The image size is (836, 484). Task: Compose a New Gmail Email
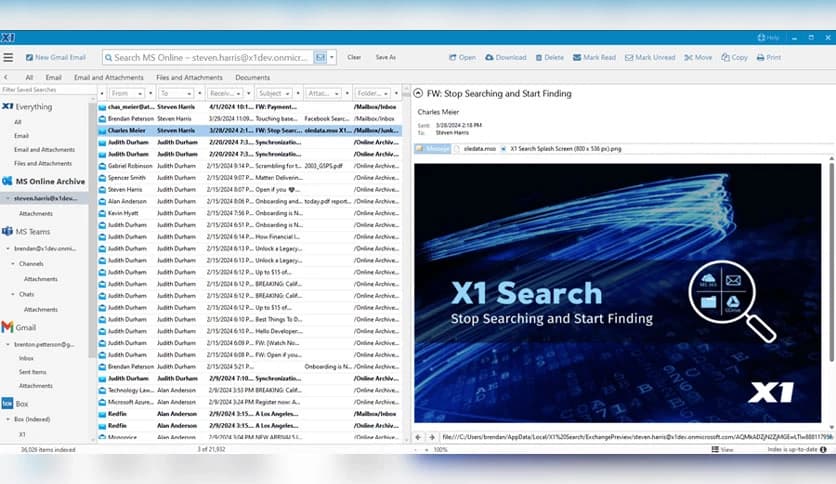56,58
